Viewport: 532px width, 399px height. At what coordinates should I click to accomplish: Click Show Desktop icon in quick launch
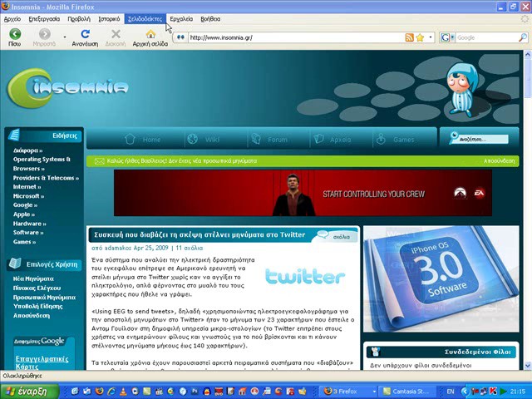(75, 392)
